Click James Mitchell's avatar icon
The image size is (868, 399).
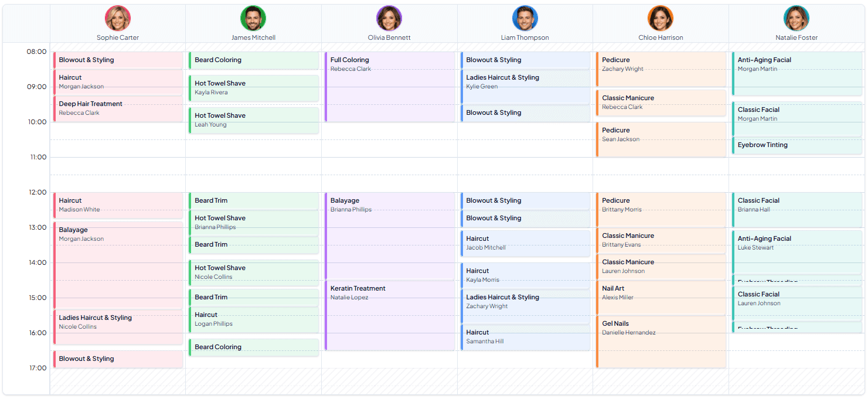coord(253,18)
